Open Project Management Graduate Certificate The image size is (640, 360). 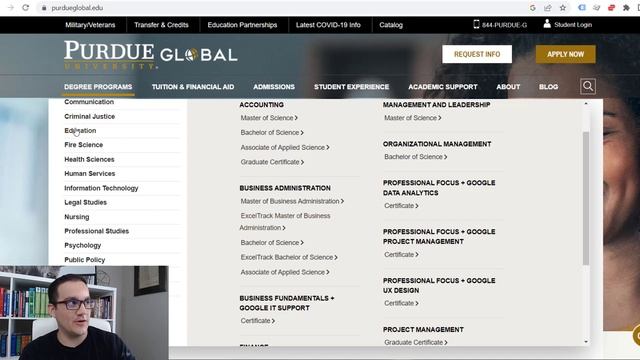416,342
